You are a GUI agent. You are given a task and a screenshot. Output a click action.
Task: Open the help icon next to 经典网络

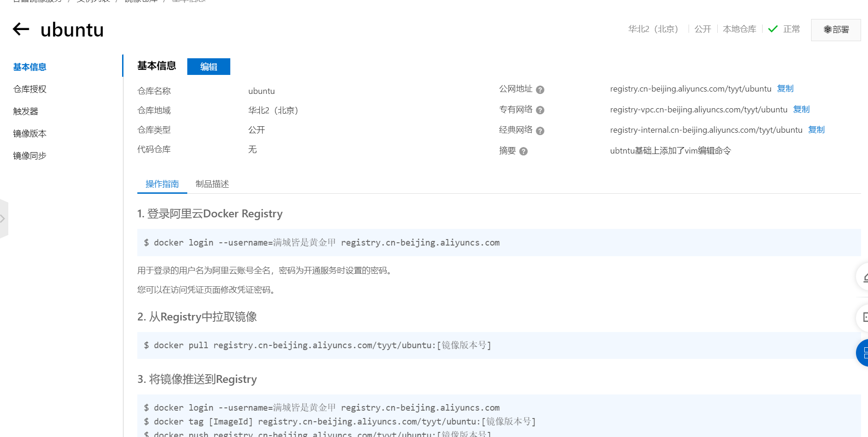point(540,131)
